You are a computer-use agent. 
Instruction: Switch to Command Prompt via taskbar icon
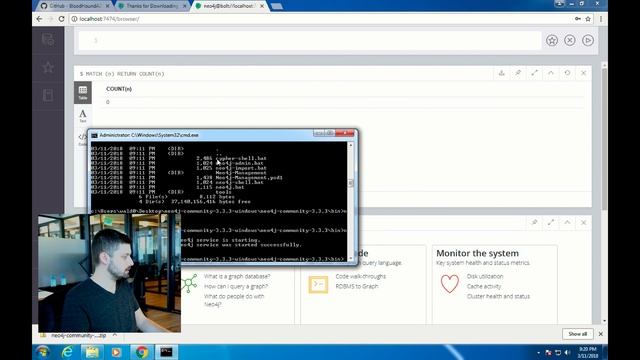[x=166, y=352]
